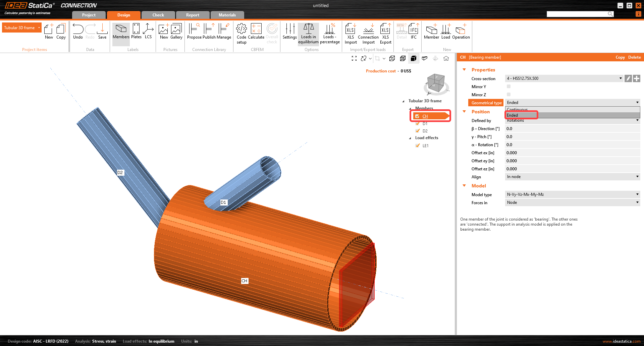Open the Cross-section dropdown
The image size is (644, 346).
click(564, 78)
